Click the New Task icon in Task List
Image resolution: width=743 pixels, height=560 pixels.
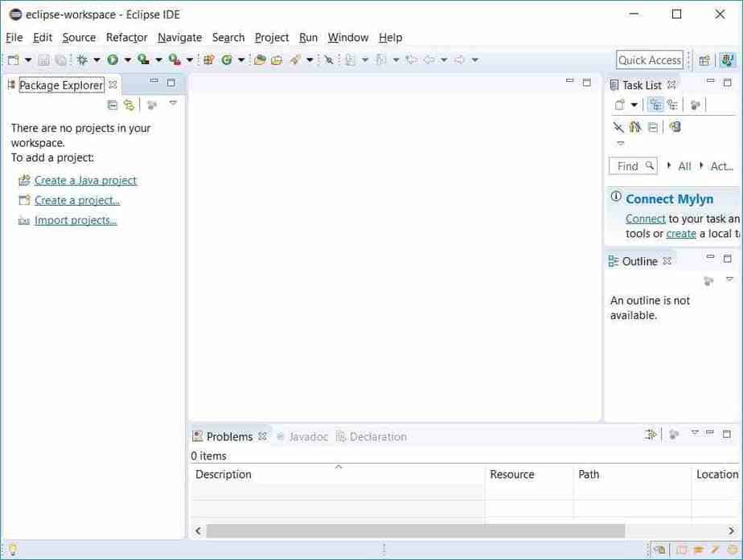tap(619, 104)
